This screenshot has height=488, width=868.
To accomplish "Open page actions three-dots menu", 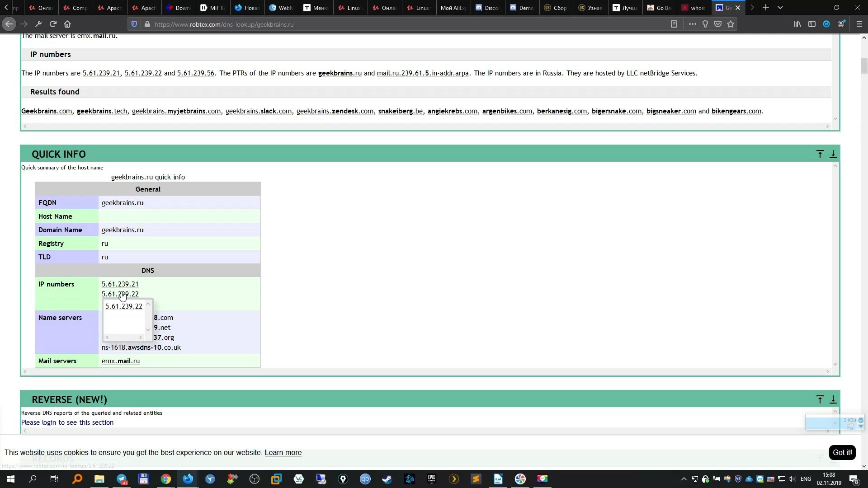I will point(692,24).
